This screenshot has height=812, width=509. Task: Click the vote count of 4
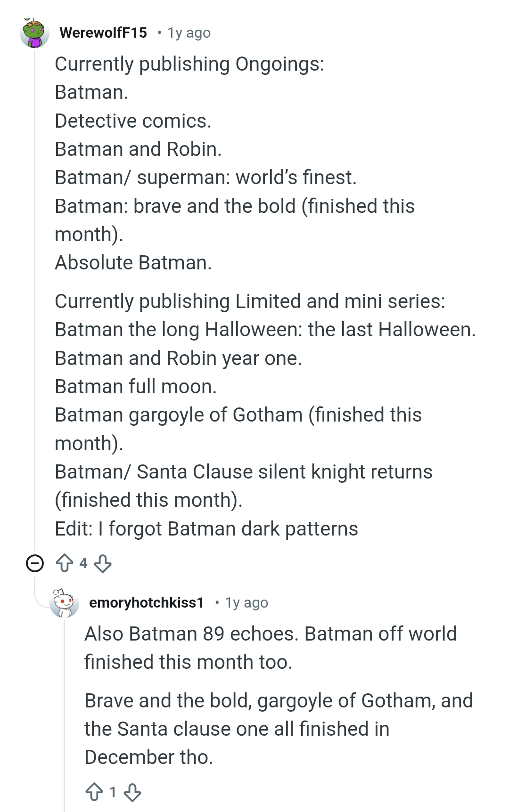[83, 563]
